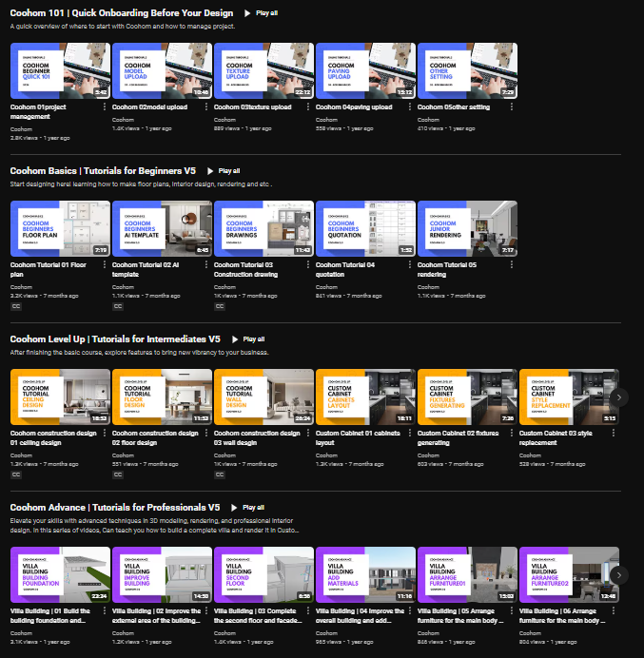The height and width of the screenshot is (658, 644).
Task: Show next videos in Level Up row
Action: click(619, 397)
